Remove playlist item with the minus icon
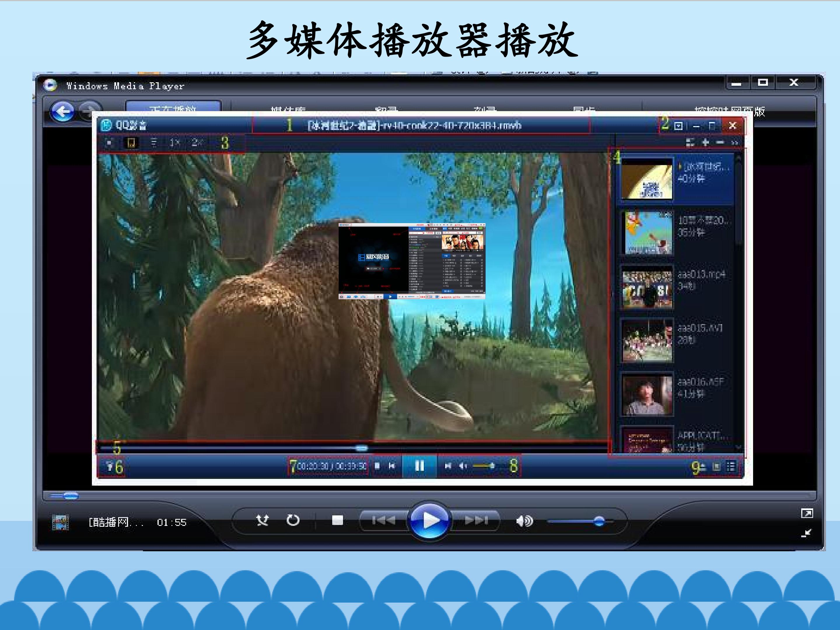 [720, 142]
